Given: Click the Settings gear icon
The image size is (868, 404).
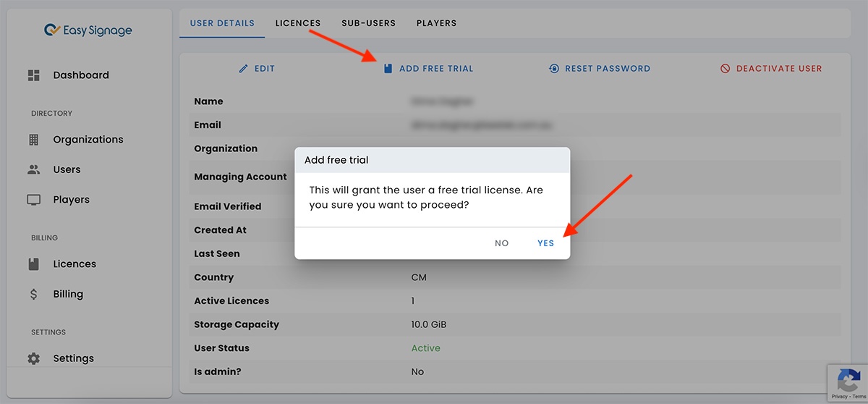Looking at the screenshot, I should click(34, 358).
